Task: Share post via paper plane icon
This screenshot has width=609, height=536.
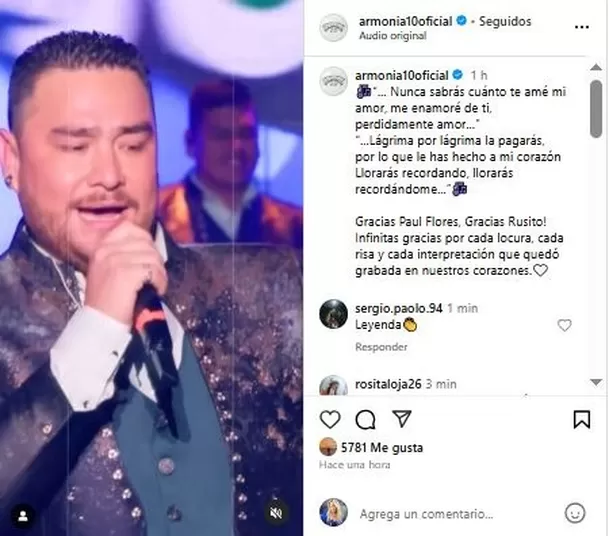Action: (x=402, y=419)
